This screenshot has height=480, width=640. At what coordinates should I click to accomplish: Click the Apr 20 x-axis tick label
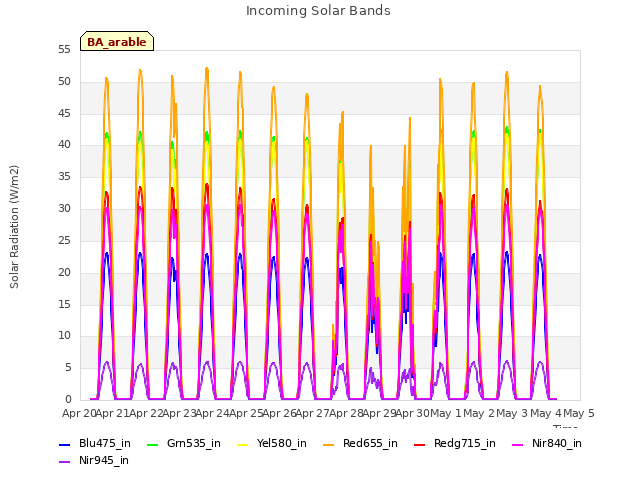pyautogui.click(x=79, y=413)
